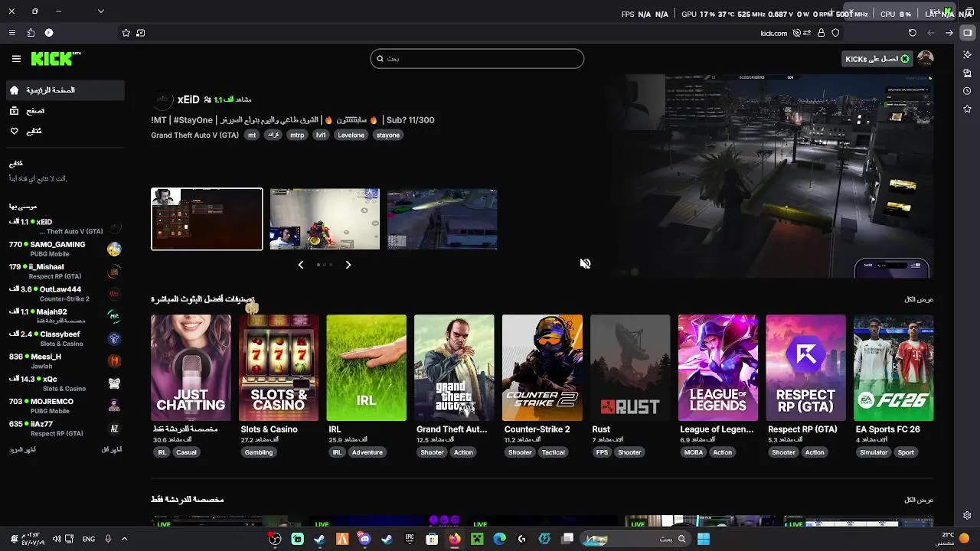Go to previous featured carousel slide
This screenshot has height=551, width=980.
301,265
